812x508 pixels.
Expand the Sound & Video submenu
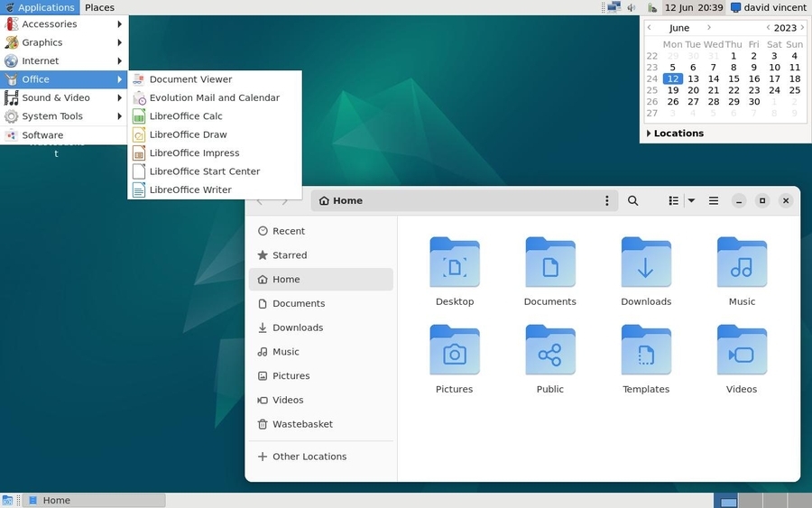(x=64, y=97)
